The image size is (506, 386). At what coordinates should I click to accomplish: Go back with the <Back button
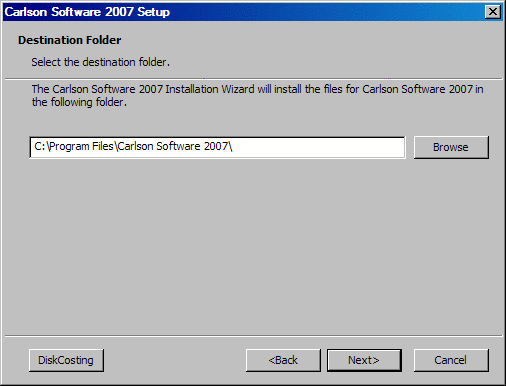(283, 360)
